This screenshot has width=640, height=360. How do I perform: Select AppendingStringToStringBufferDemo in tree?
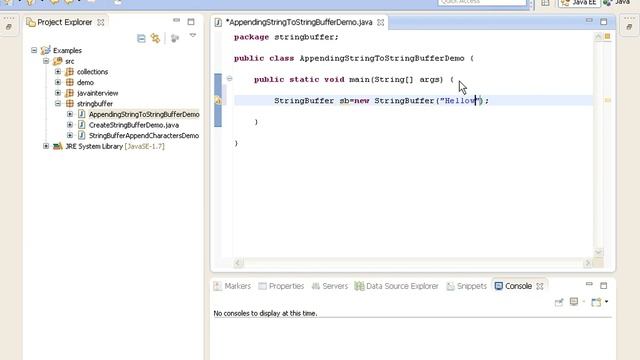pyautogui.click(x=144, y=114)
